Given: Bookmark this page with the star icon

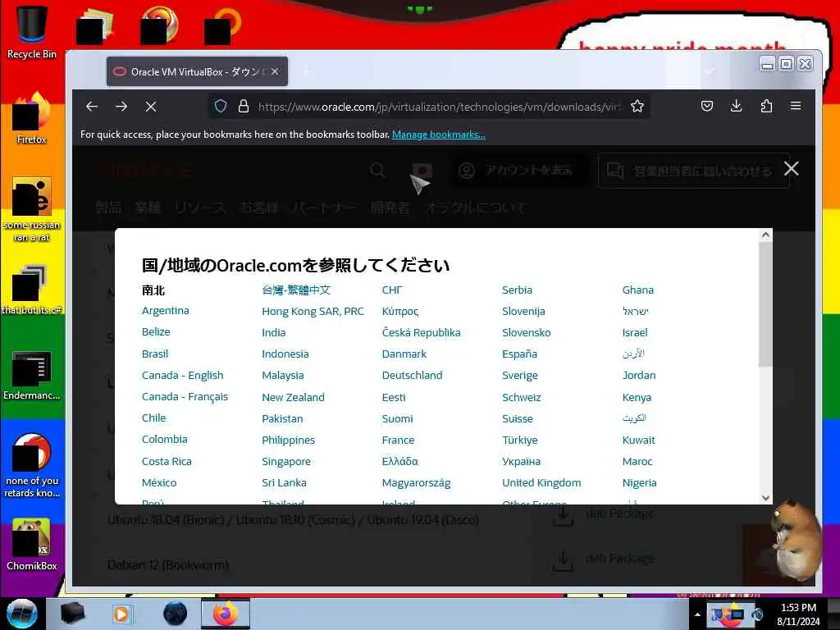Looking at the screenshot, I should pyautogui.click(x=637, y=106).
